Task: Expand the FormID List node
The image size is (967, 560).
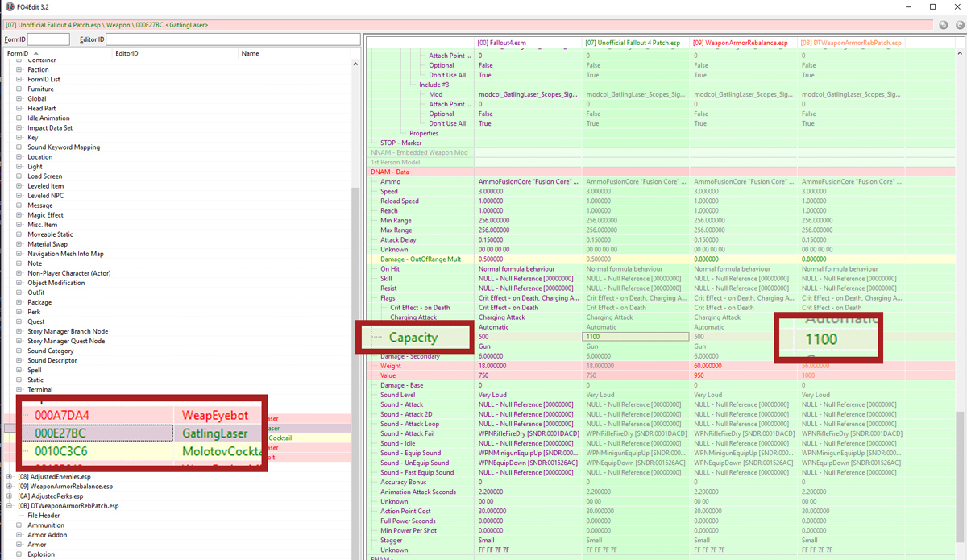Action: coord(19,80)
